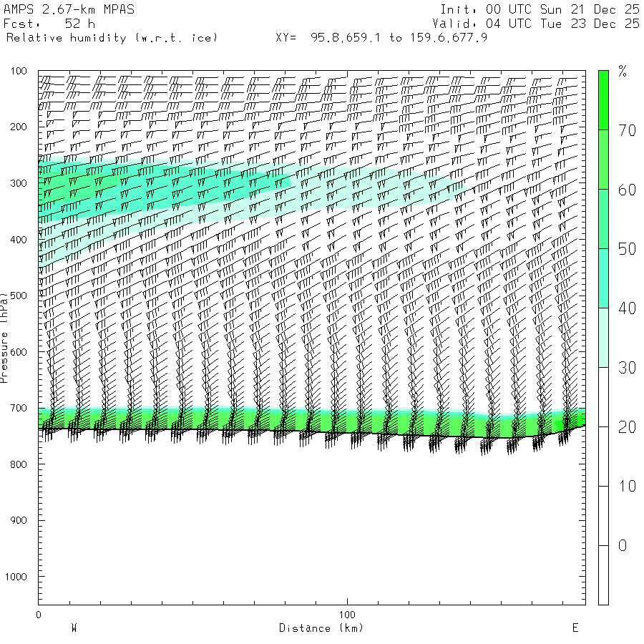This screenshot has height=644, width=644.
Task: Click the 600 hPa pressure axis label
Action: click(19, 352)
